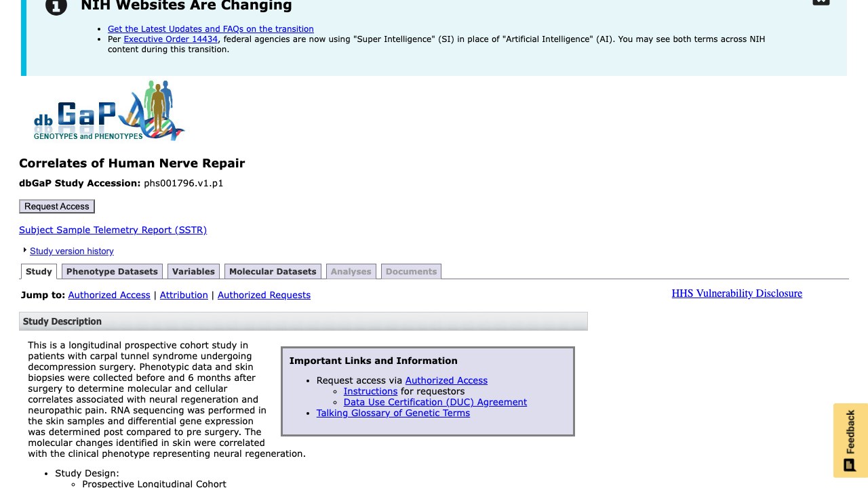The width and height of the screenshot is (868, 488).
Task: Open the Molecular Datasets tab
Action: click(273, 272)
